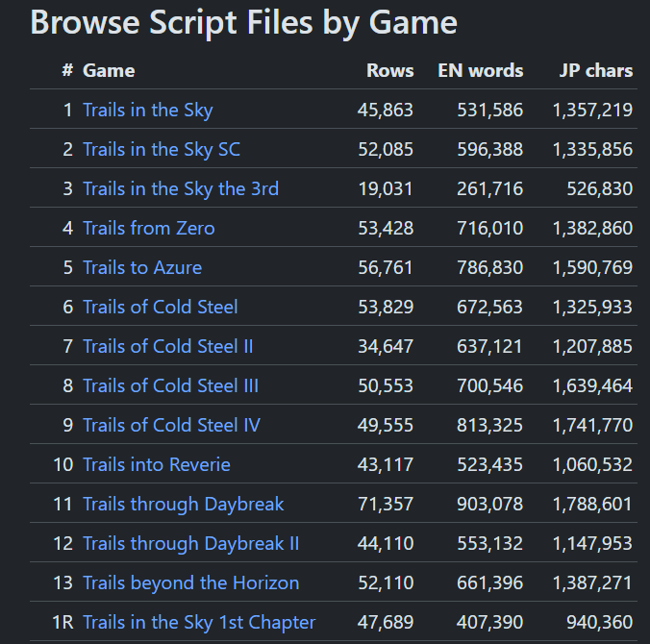Select the EN words value 596,388
Image resolution: width=650 pixels, height=644 pixels.
point(490,150)
